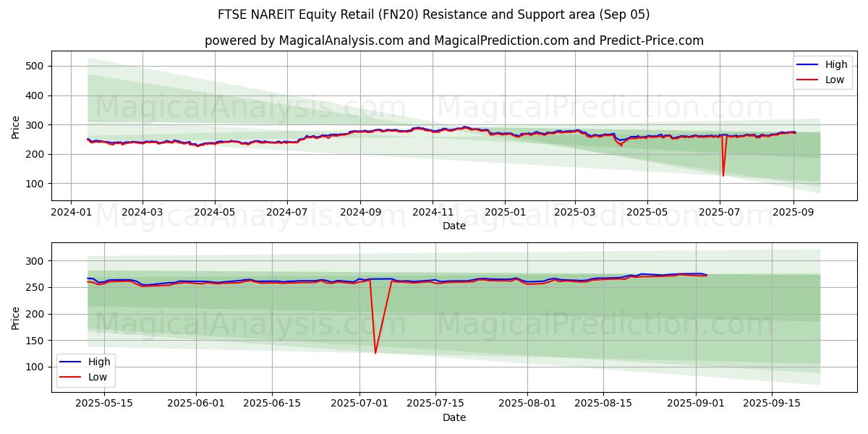Click the 2025-09 tick label on top chart
The image size is (868, 434).
[x=793, y=213]
